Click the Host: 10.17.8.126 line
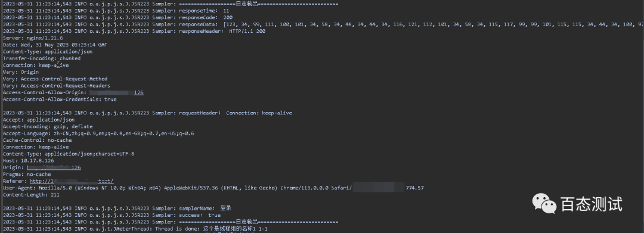 (x=29, y=160)
